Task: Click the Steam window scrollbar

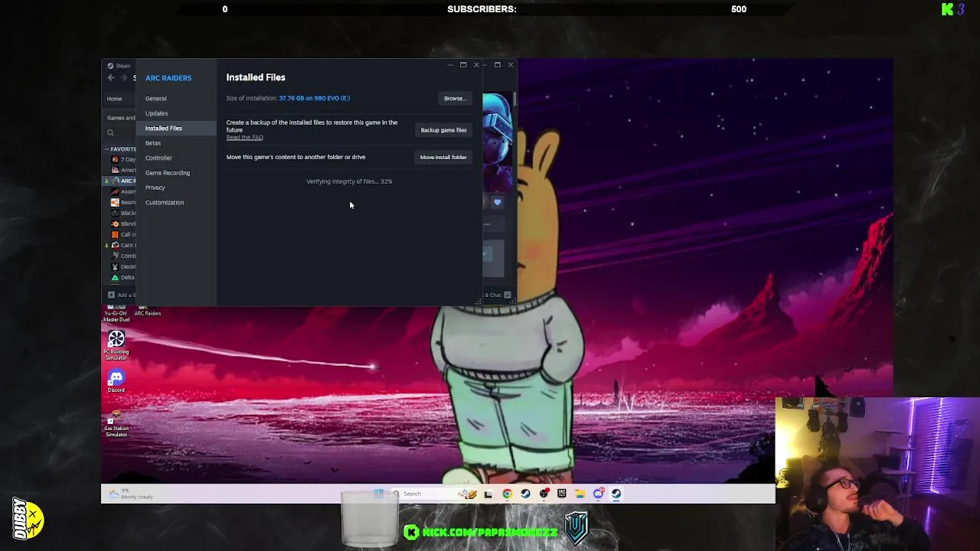Action: coord(515,99)
